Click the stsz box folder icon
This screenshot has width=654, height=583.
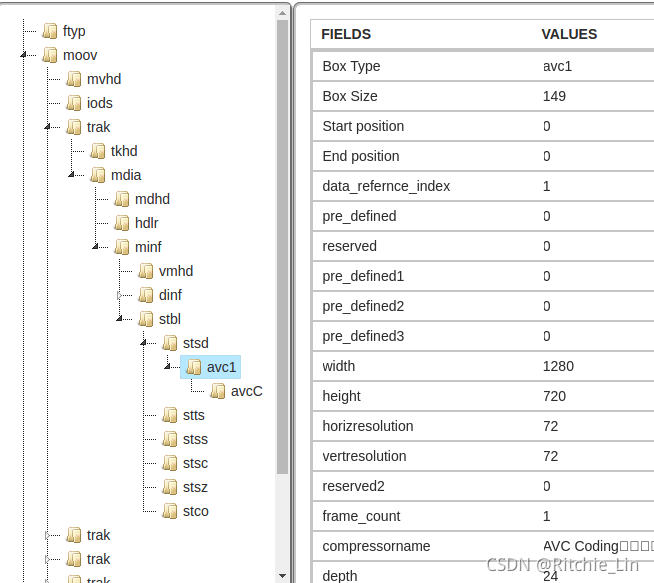tap(170, 487)
